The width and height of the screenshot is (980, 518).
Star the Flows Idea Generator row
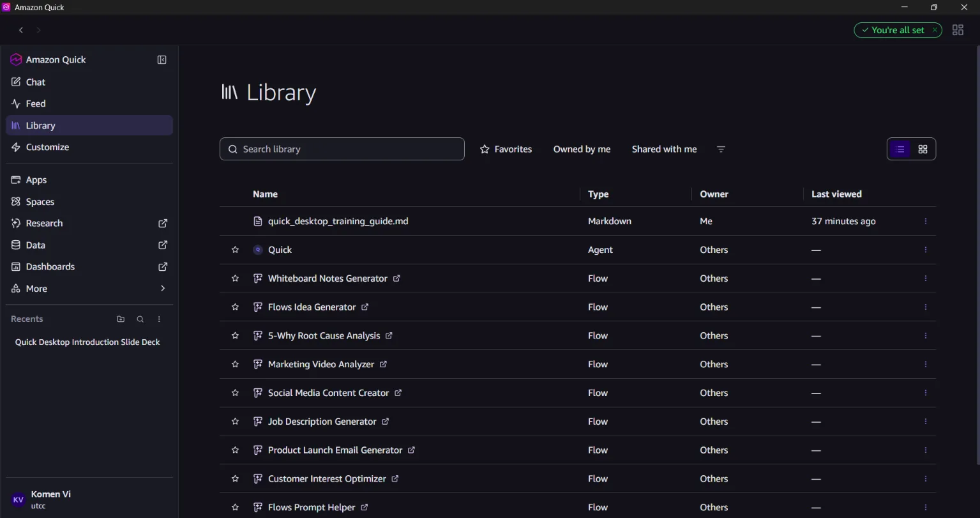pos(235,307)
